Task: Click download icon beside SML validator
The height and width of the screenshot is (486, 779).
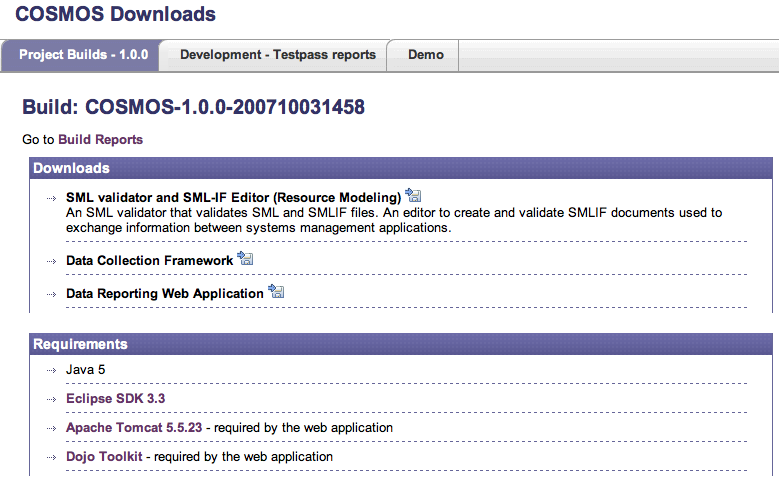Action: tap(413, 195)
